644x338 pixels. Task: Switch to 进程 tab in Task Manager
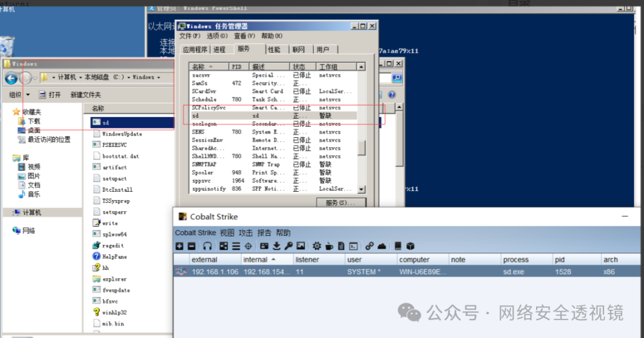pyautogui.click(x=219, y=50)
